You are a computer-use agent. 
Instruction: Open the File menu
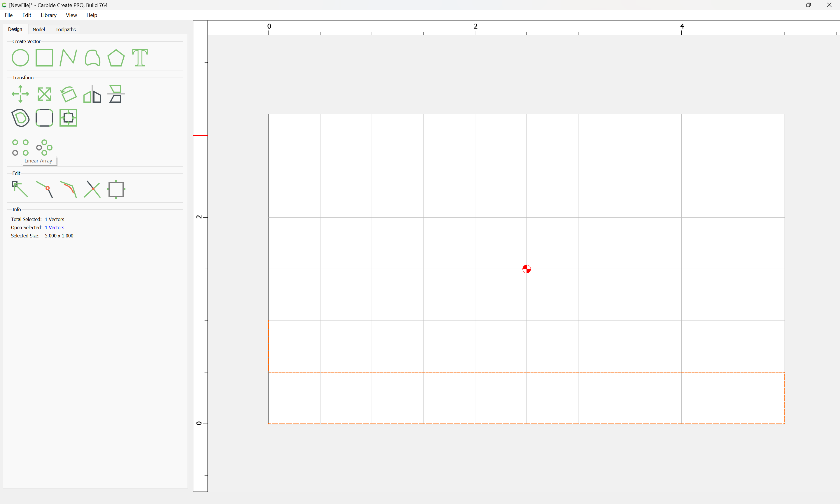[x=8, y=15]
